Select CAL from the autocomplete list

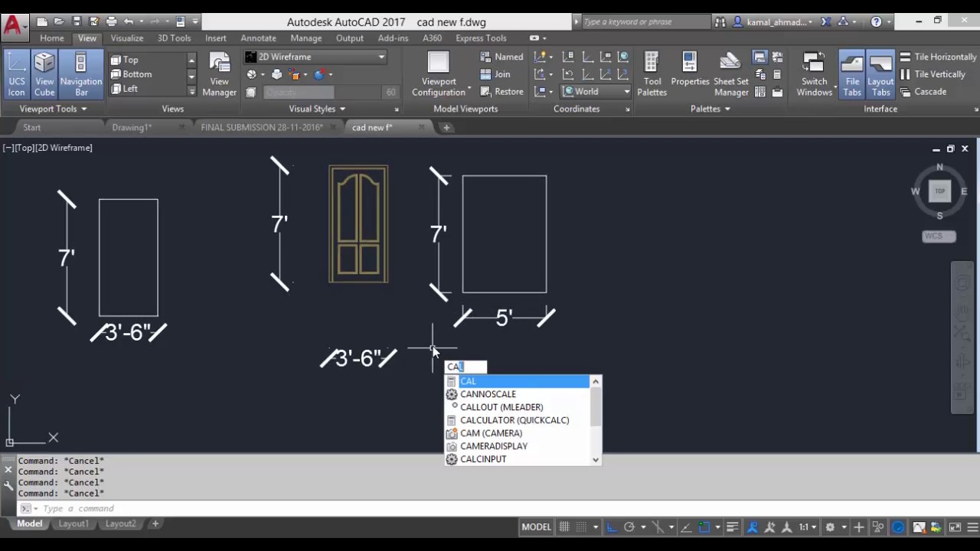[518, 381]
